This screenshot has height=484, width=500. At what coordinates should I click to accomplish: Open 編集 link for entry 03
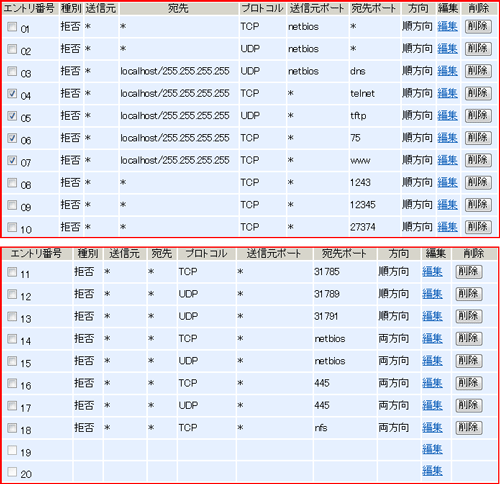(x=447, y=71)
